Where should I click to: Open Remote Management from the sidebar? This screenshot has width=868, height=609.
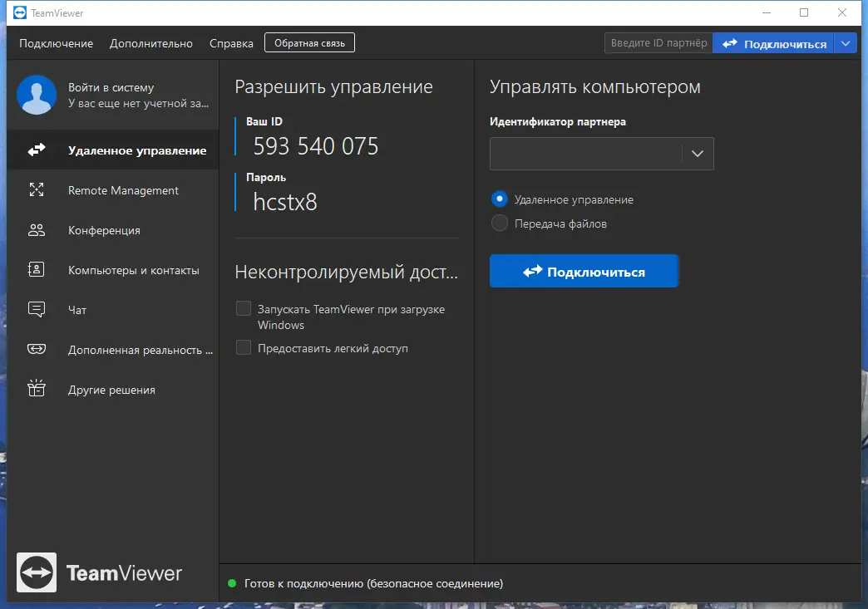coord(37,190)
